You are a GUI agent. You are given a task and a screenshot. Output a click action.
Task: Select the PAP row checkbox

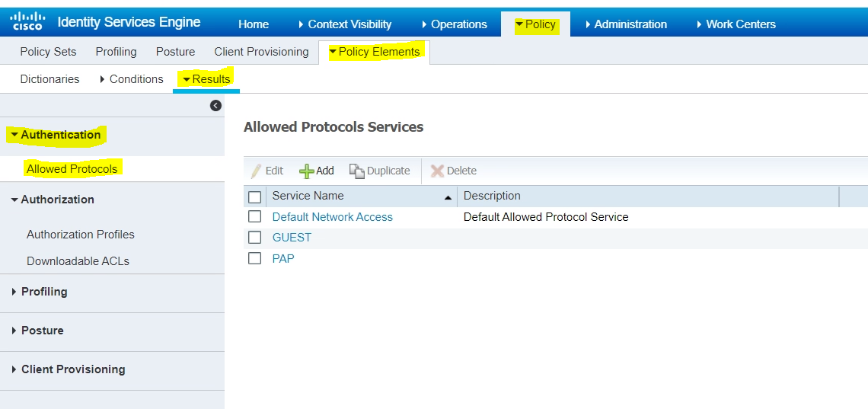(x=255, y=259)
